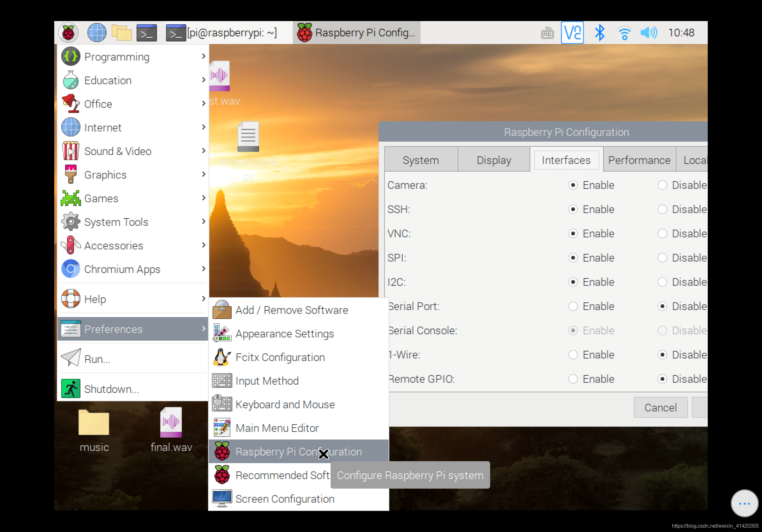762x532 pixels.
Task: Open the keyboard input method tray icon
Action: [547, 33]
